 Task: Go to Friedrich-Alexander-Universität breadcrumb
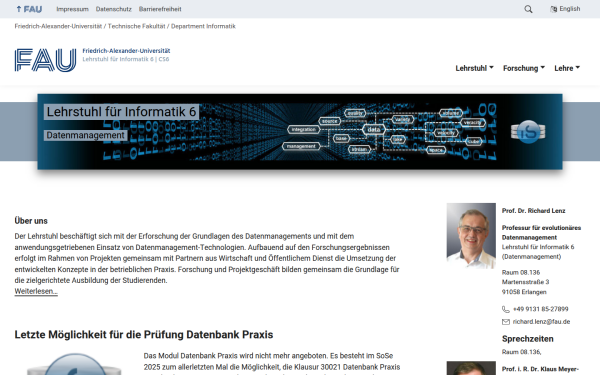58,26
